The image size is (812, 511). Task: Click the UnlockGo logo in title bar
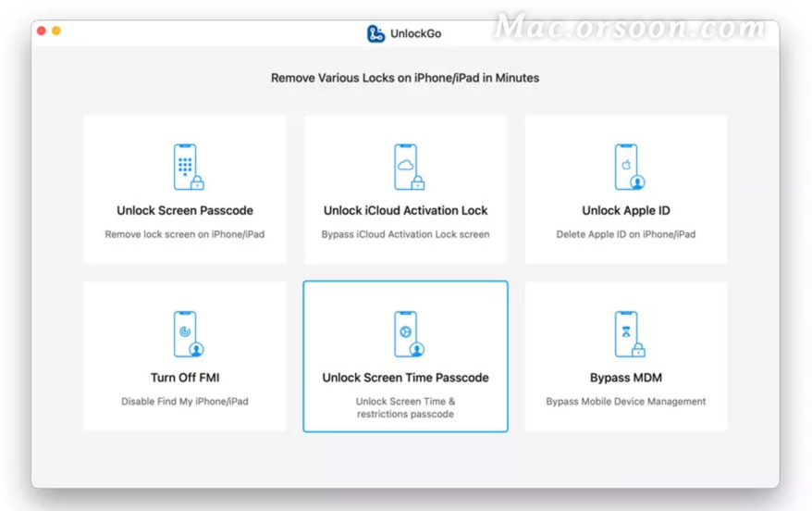375,33
